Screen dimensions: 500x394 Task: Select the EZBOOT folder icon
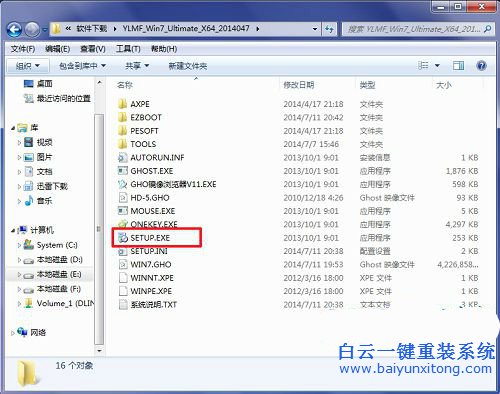tap(123, 117)
